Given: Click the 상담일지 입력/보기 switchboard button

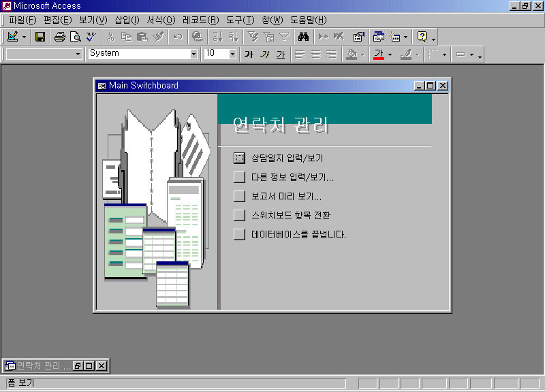Looking at the screenshot, I should pyautogui.click(x=239, y=158).
